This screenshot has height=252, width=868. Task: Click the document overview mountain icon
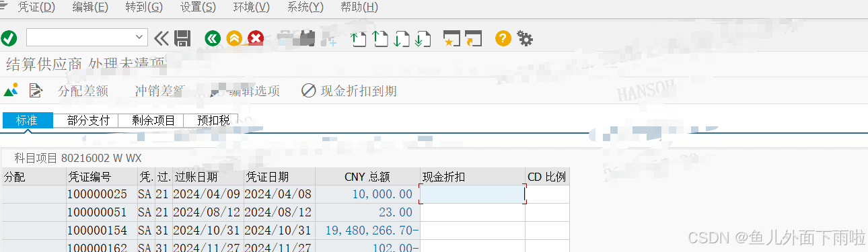pyautogui.click(x=11, y=90)
